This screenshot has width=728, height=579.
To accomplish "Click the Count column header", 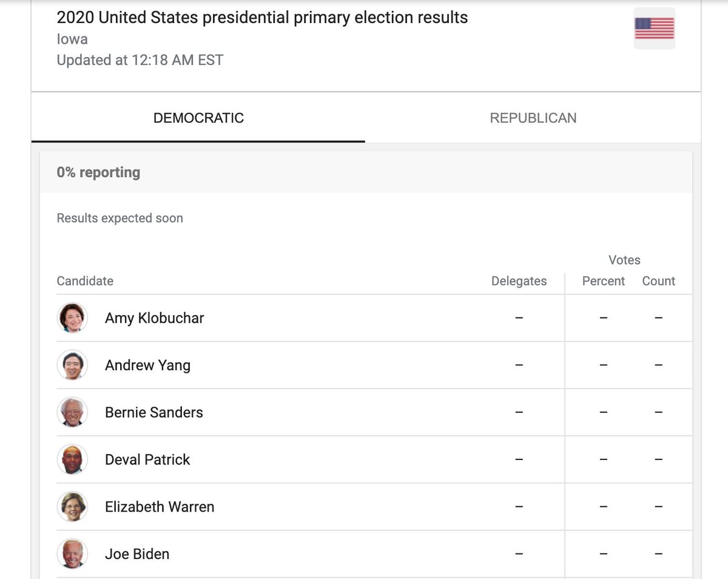I will click(x=658, y=281).
